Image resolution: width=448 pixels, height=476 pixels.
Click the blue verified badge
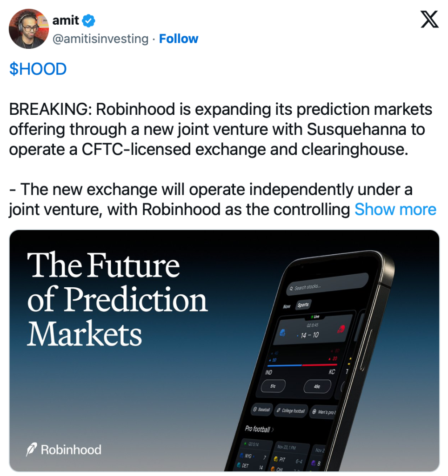(88, 20)
